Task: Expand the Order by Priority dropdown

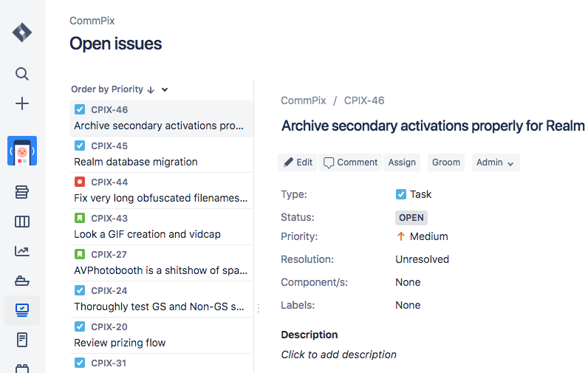Action: point(165,90)
